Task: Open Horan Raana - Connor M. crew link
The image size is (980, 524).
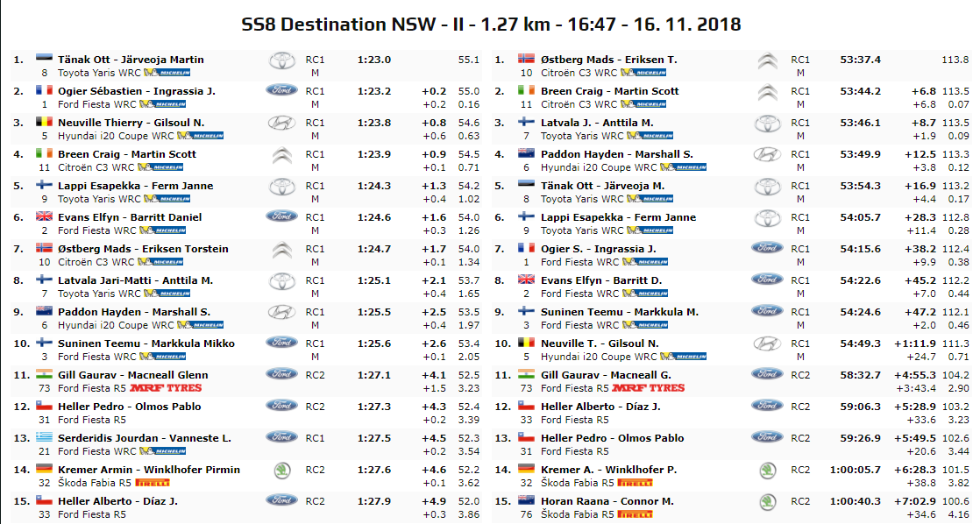Action: pos(607,501)
